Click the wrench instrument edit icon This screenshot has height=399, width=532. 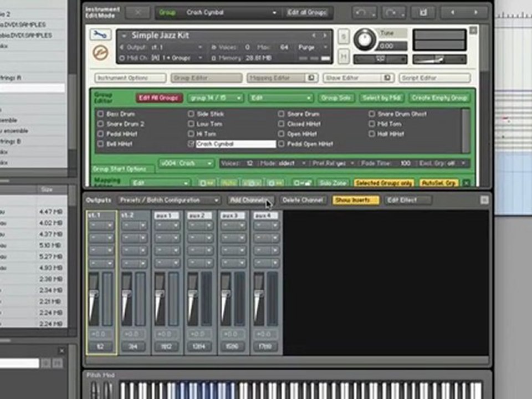100,34
